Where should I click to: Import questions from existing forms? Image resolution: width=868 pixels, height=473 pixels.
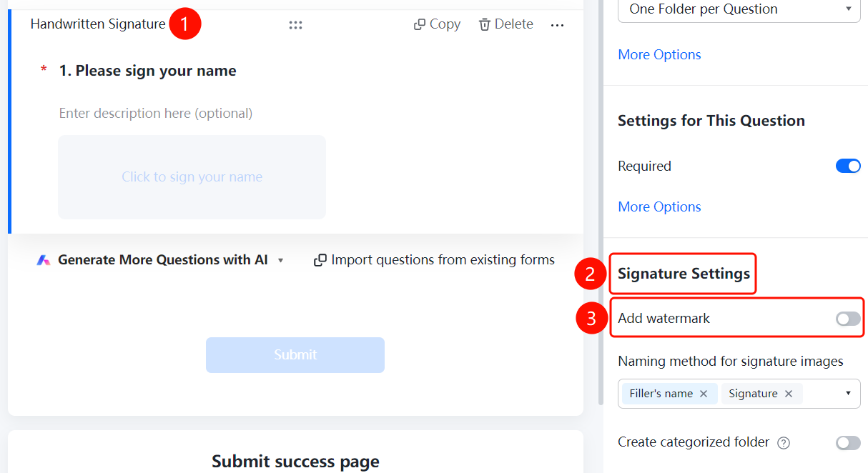(x=435, y=260)
